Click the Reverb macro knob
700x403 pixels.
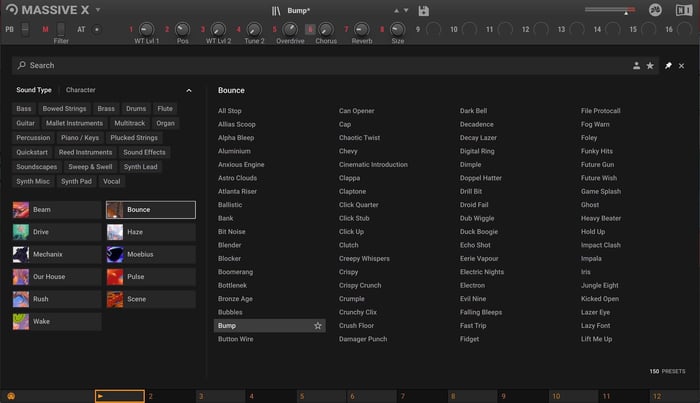tap(362, 29)
